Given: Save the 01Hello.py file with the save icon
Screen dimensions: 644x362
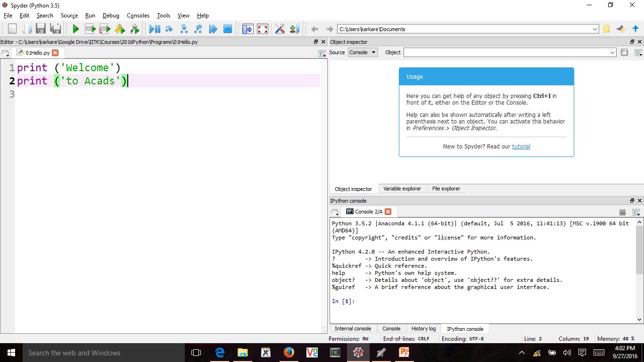Looking at the screenshot, I should click(40, 28).
